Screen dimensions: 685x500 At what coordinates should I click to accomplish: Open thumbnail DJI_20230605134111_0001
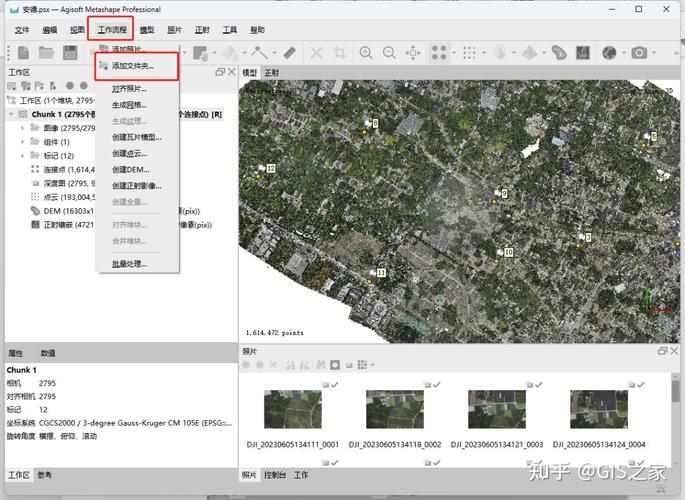293,409
